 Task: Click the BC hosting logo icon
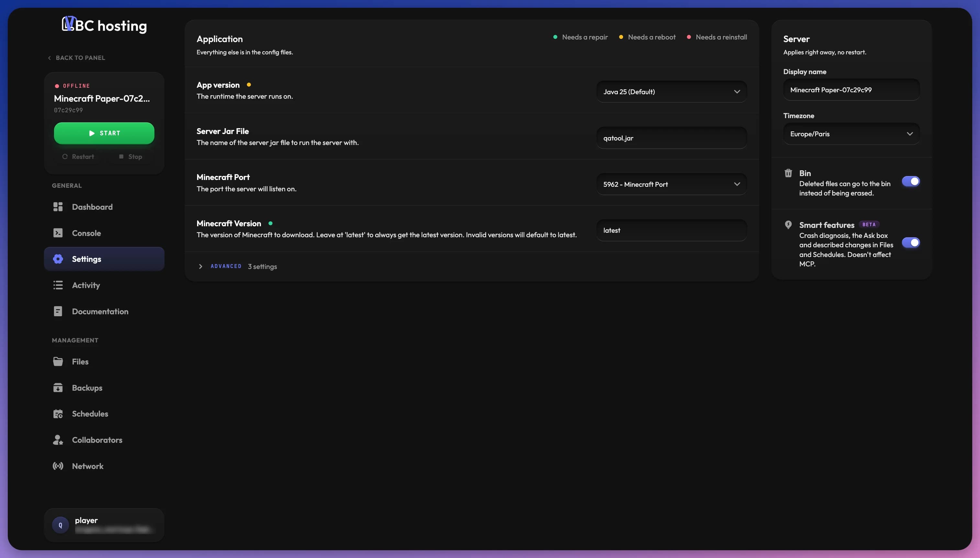point(69,24)
